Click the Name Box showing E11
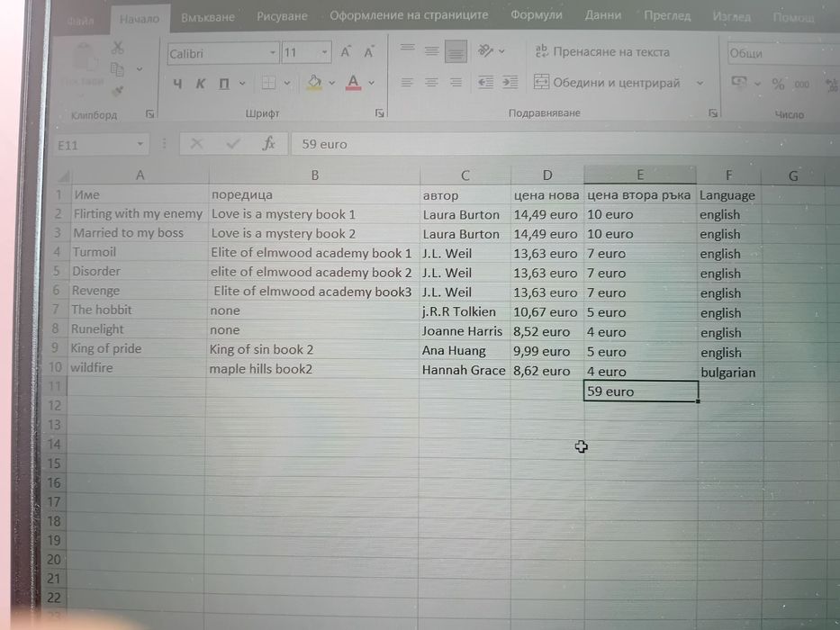Screen dimensions: 840x630 click(x=100, y=145)
